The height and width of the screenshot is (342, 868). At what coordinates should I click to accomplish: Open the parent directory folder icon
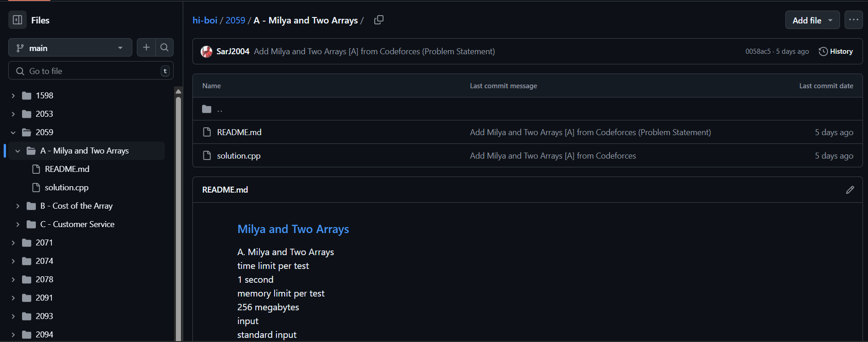207,109
